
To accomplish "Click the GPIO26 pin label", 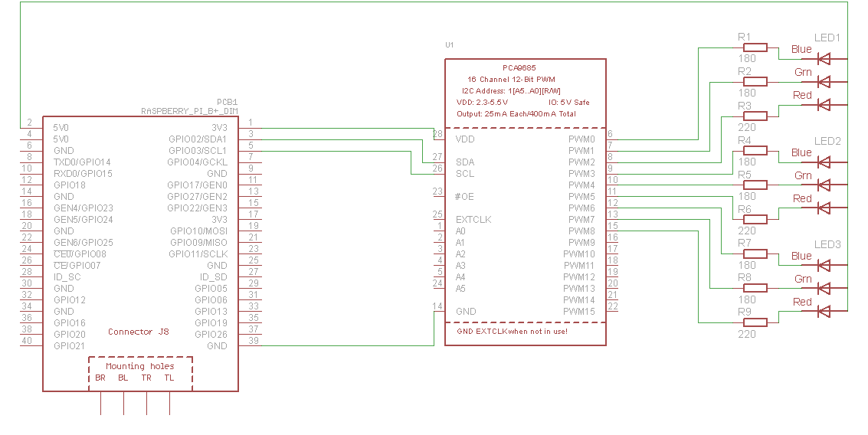I will click(211, 334).
